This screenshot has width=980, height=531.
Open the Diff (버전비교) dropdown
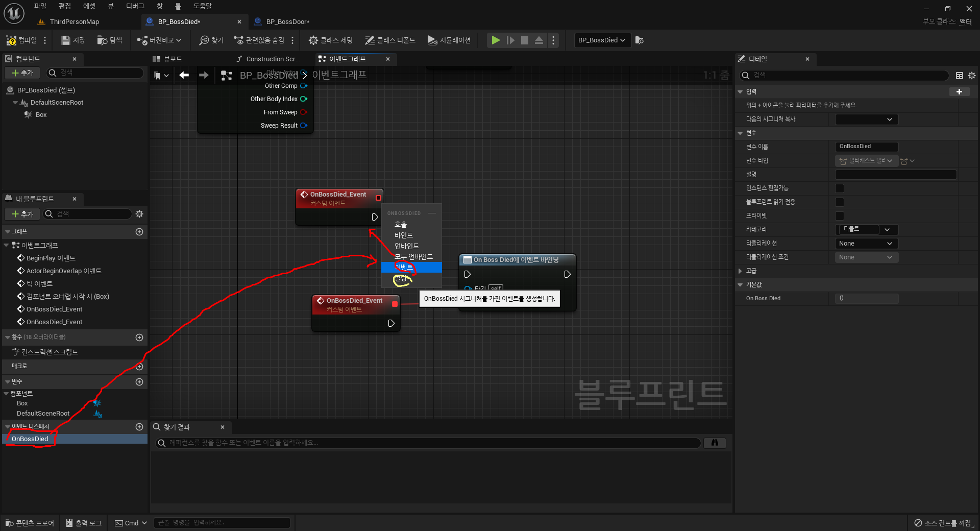159,40
